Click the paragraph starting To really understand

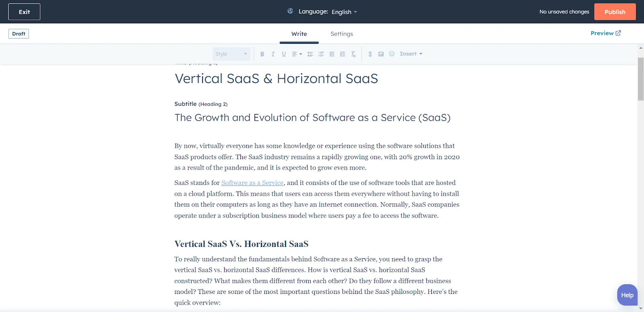point(316,281)
